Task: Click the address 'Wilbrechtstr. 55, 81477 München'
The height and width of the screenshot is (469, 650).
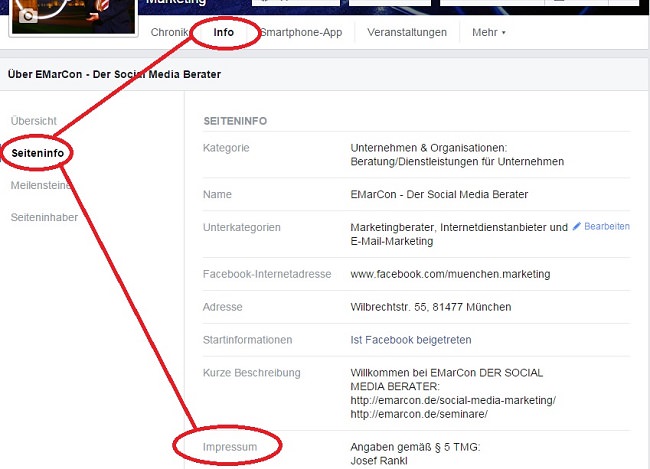Action: pos(431,307)
